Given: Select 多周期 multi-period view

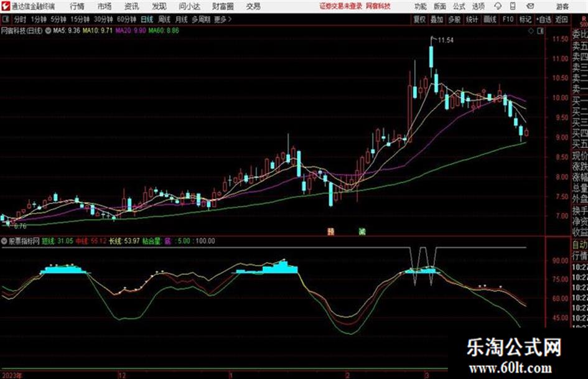Looking at the screenshot, I should pyautogui.click(x=201, y=19).
